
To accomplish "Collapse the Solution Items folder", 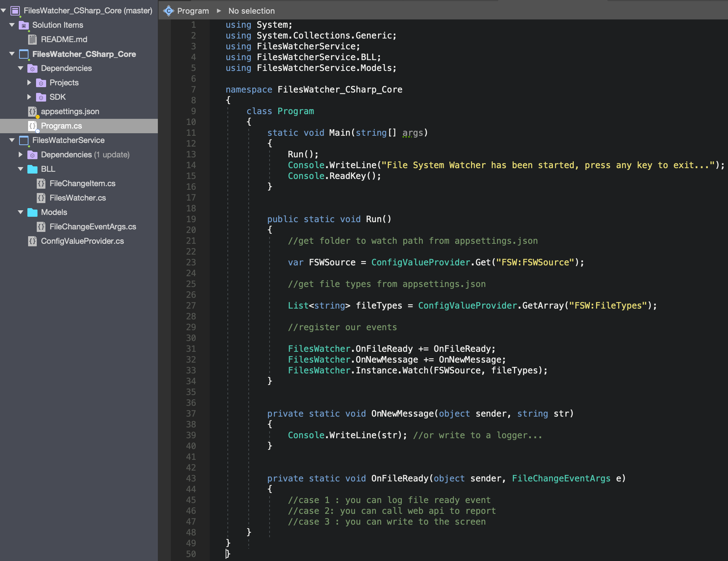I will tap(12, 25).
